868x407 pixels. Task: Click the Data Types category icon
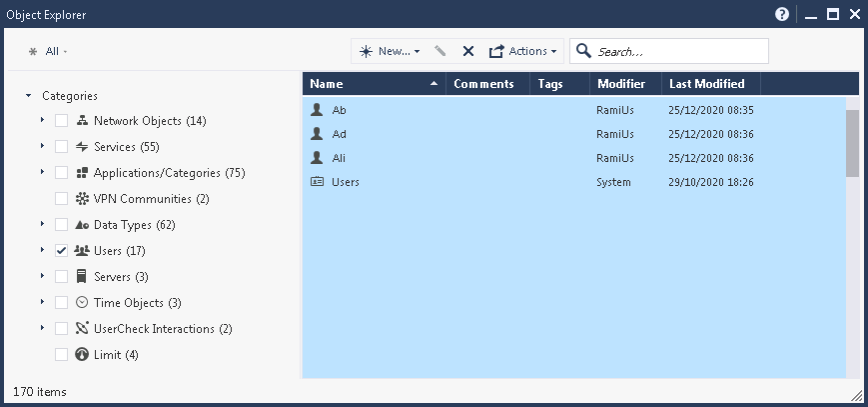(82, 225)
